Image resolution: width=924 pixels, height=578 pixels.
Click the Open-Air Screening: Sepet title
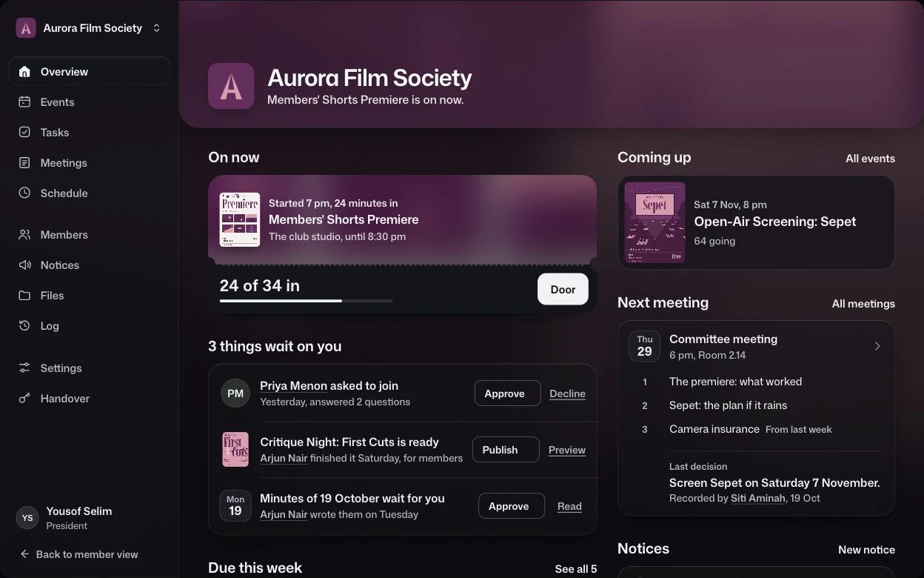click(775, 222)
